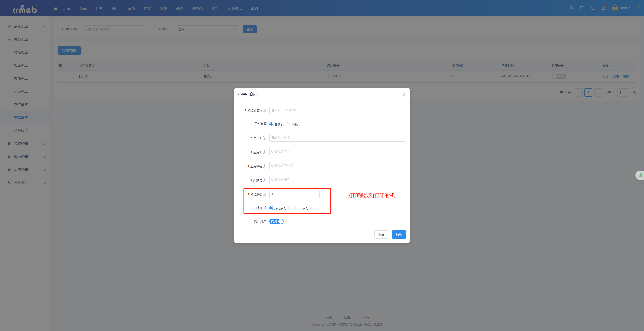The width and height of the screenshot is (644, 331).
Task: Open the notification bell
Action: 603,8
